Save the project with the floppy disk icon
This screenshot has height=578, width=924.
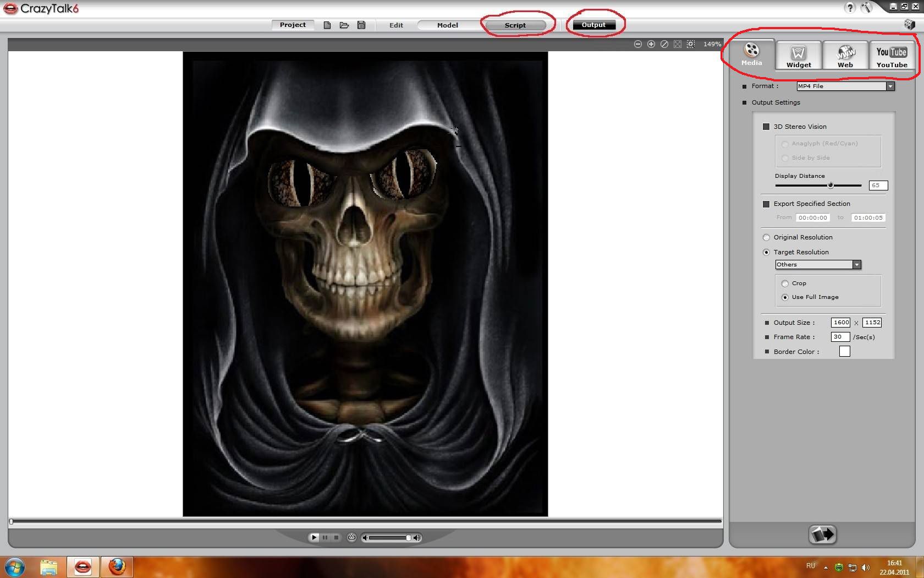361,25
